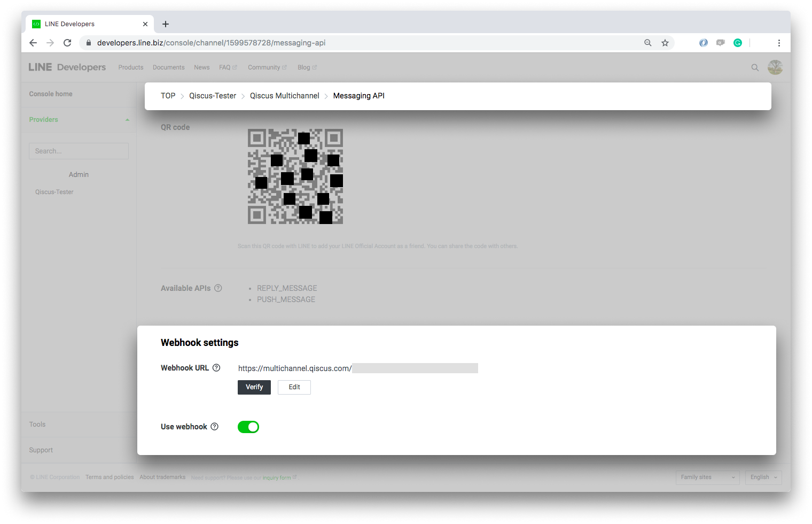
Task: Open the inquiry form footer link
Action: click(x=277, y=478)
